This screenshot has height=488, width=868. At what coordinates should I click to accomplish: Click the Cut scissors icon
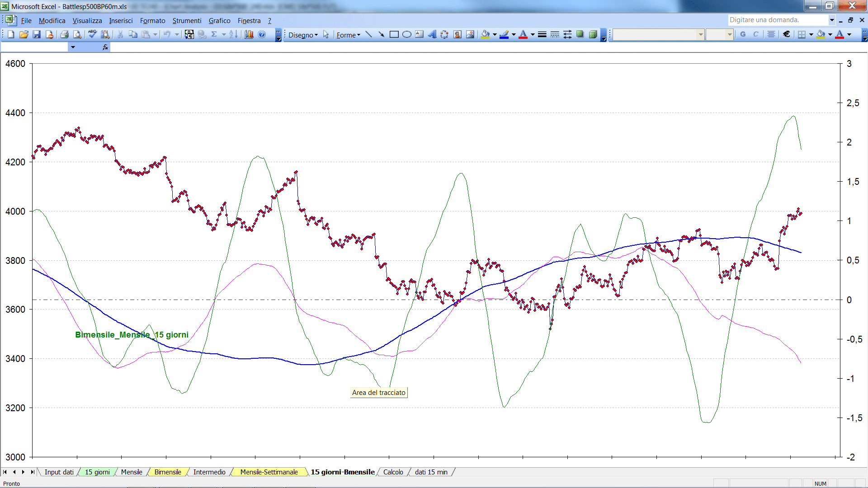(x=120, y=34)
